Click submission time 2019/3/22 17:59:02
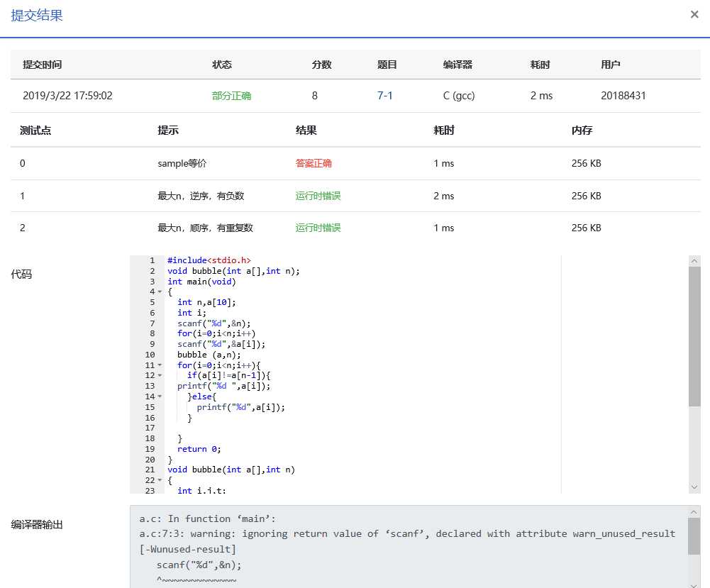Image resolution: width=710 pixels, height=588 pixels. click(x=67, y=96)
